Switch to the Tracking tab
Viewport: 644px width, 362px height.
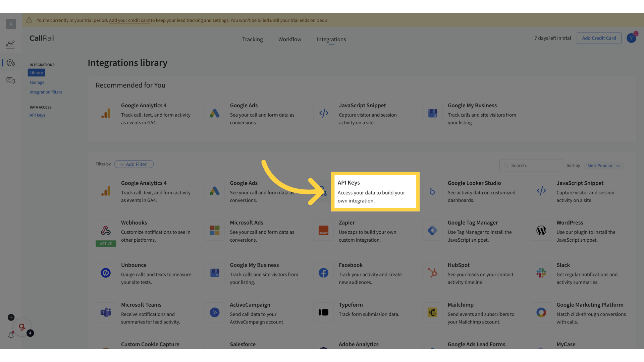pyautogui.click(x=252, y=39)
